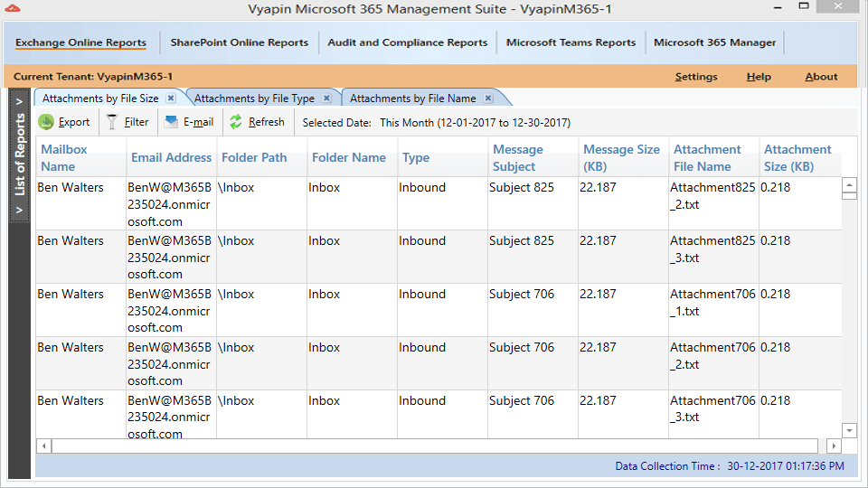Open the List of Reports side panel

(19, 155)
